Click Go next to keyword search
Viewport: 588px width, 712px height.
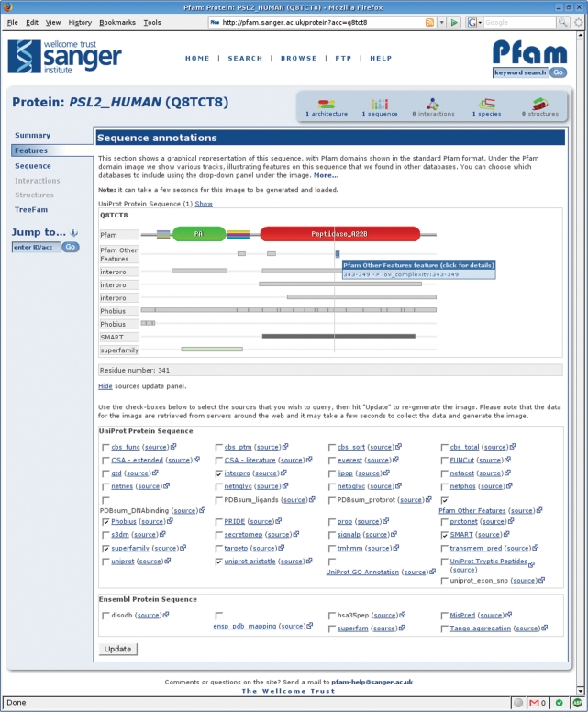[558, 72]
